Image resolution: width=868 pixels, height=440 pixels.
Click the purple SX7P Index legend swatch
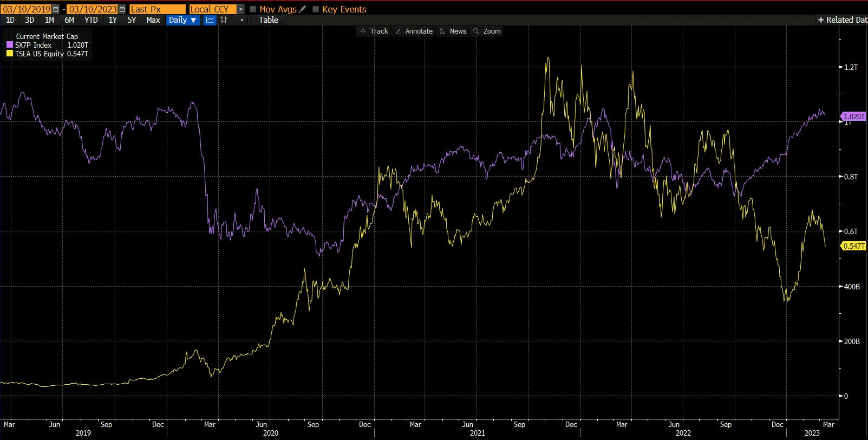[10, 45]
